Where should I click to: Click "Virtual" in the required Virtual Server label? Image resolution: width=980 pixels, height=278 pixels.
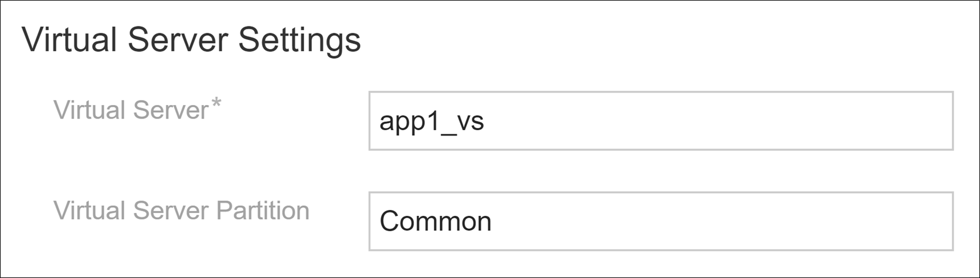pos(90,110)
